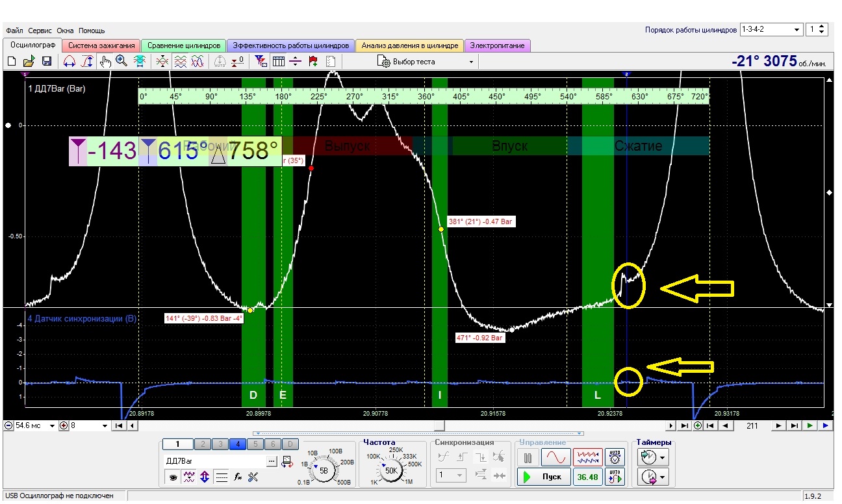
Task: Select channel D button
Action: tap(290, 445)
